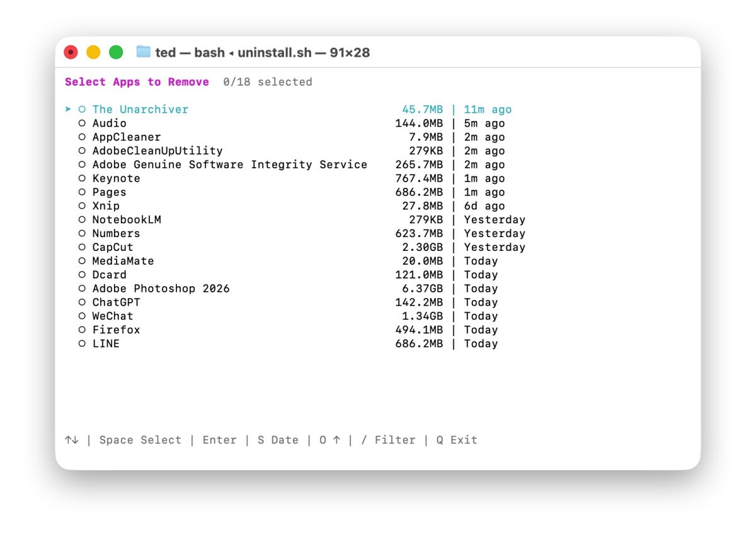Toggle the selection circle for AdobeCleanUpUtility
This screenshot has height=544, width=756.
[x=82, y=151]
